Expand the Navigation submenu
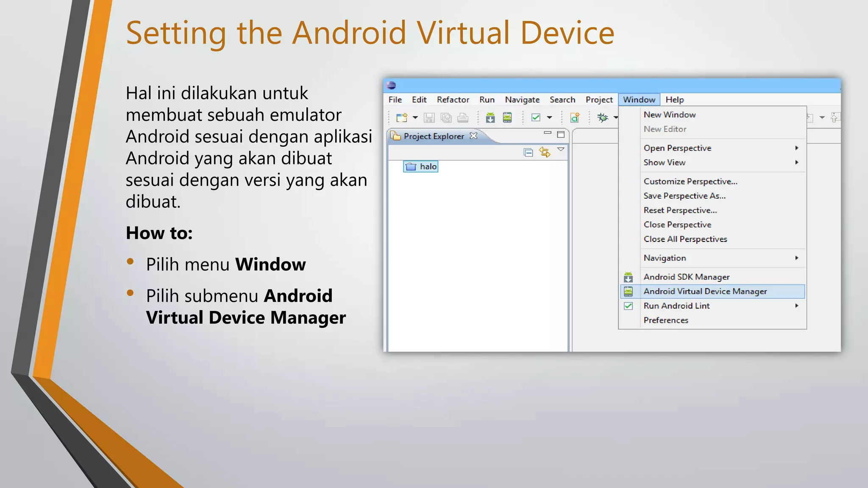This screenshot has width=868, height=488. click(712, 258)
